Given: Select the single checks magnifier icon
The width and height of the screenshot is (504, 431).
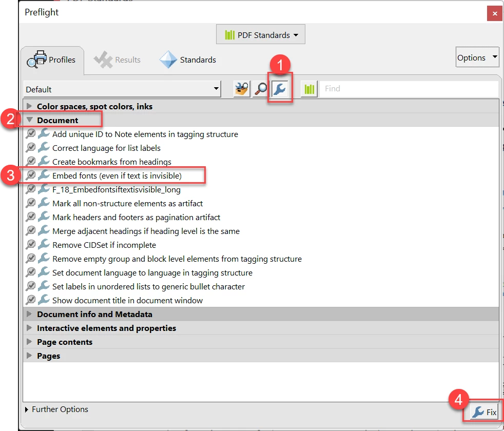Looking at the screenshot, I should pyautogui.click(x=261, y=89).
